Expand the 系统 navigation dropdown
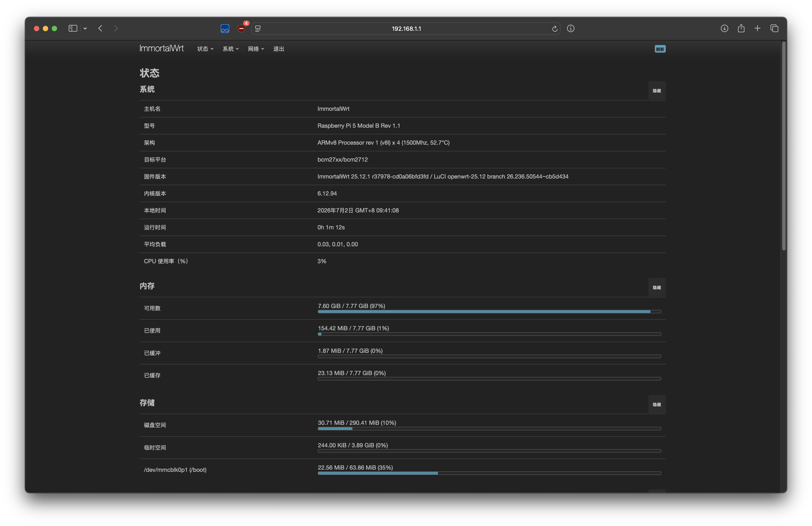812x526 pixels. 231,49
